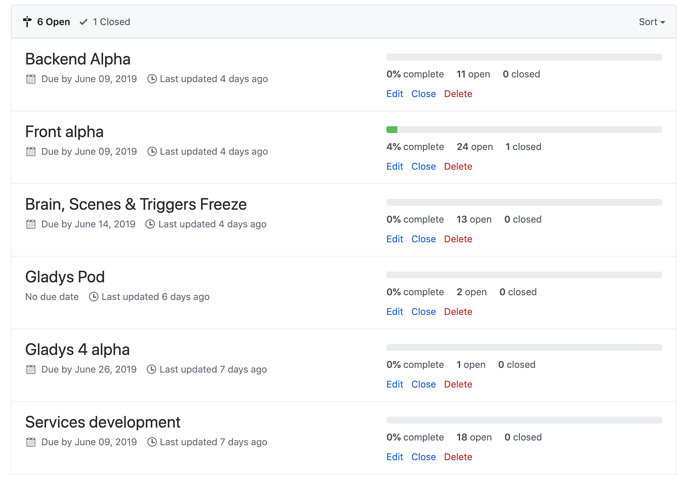
Task: Open Brain, Scenes & Triggers Freeze milestone
Action: point(136,204)
